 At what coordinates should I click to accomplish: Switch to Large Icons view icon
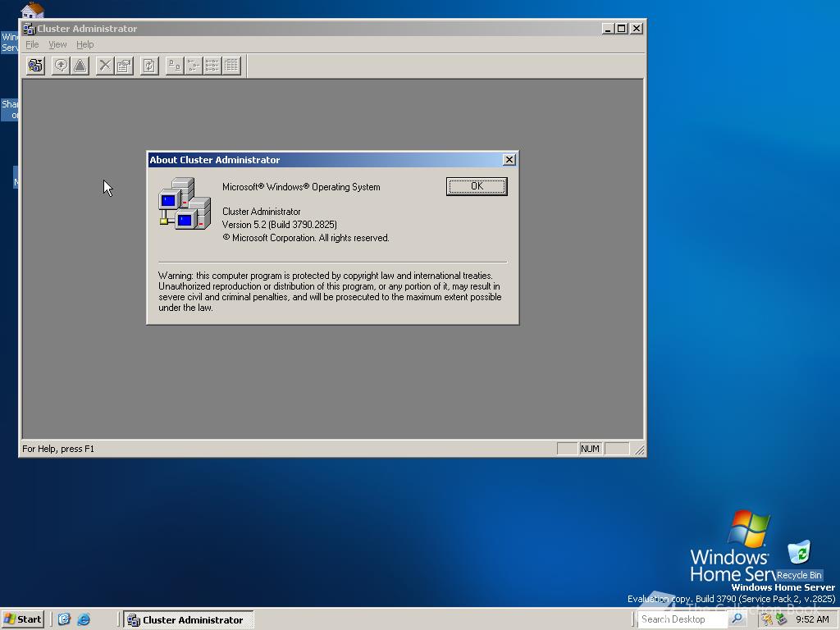(x=175, y=66)
